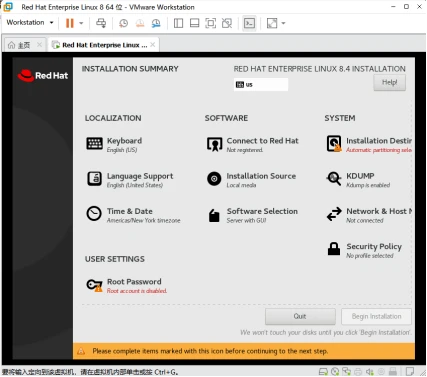Open Network & Host Name settings

369,215
